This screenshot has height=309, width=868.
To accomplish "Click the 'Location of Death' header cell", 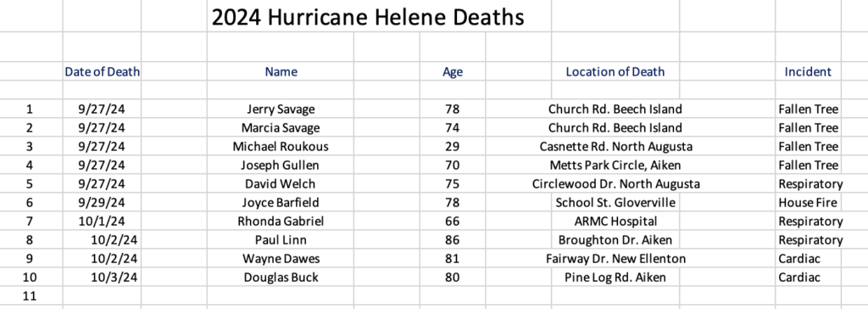I will pyautogui.click(x=615, y=71).
